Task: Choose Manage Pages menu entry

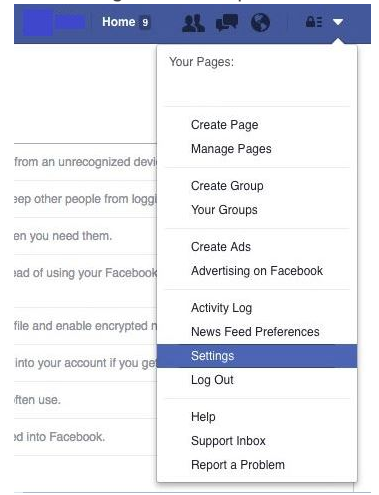Action: (x=231, y=149)
